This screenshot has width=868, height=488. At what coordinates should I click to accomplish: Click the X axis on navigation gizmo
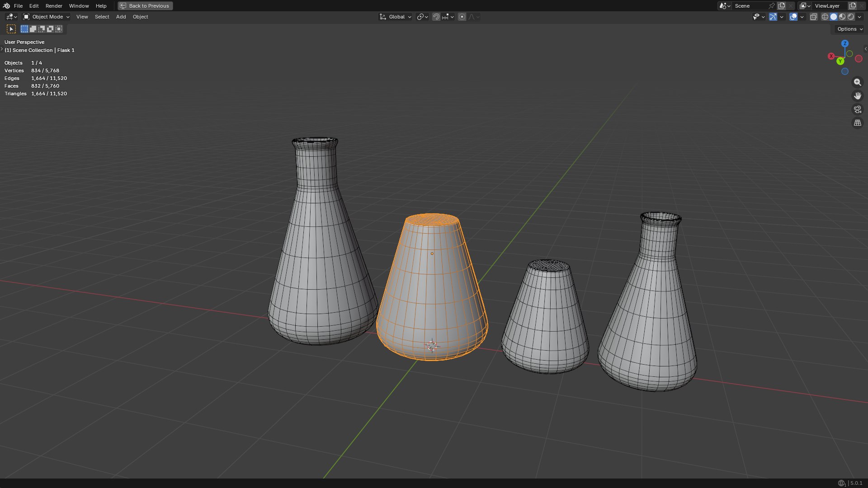click(x=831, y=56)
